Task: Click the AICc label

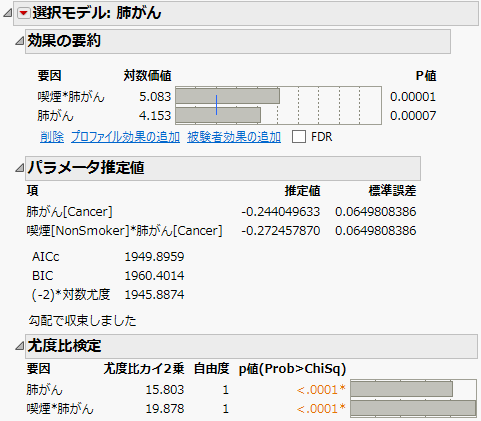Action: 46,257
